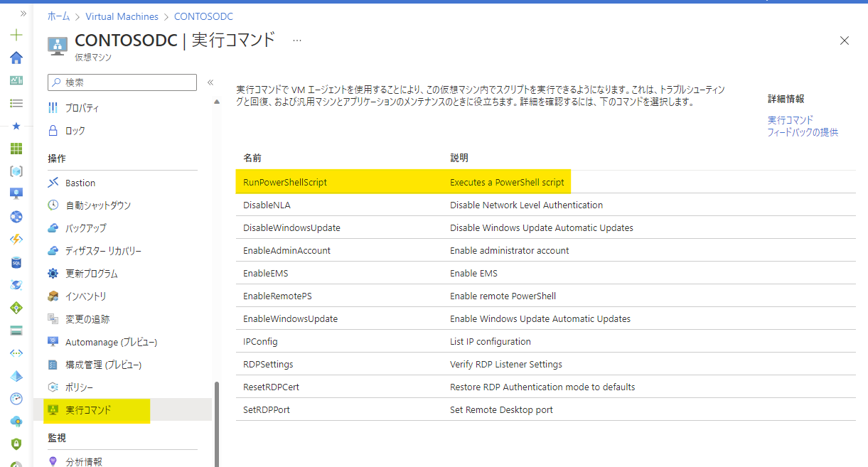
Task: Click the ホーム breadcrumb link
Action: point(58,16)
